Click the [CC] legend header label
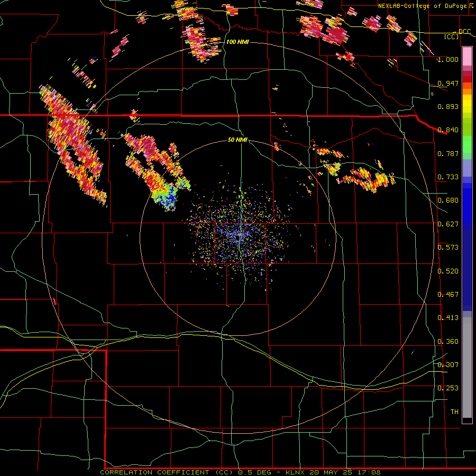Screen dimensions: 476x476 pos(452,36)
